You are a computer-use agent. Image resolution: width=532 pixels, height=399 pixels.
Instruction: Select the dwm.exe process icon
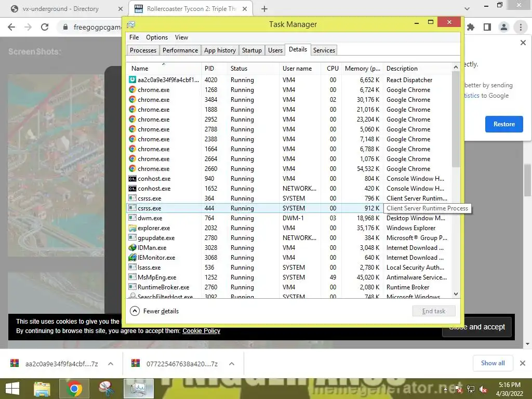tap(132, 218)
